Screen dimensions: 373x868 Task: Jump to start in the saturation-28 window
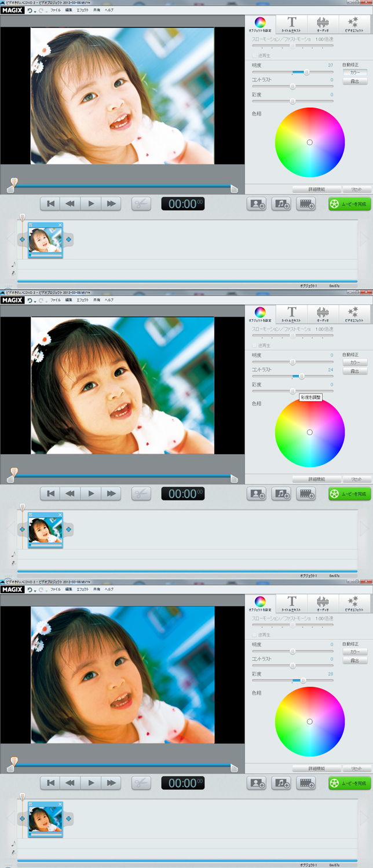(50, 783)
